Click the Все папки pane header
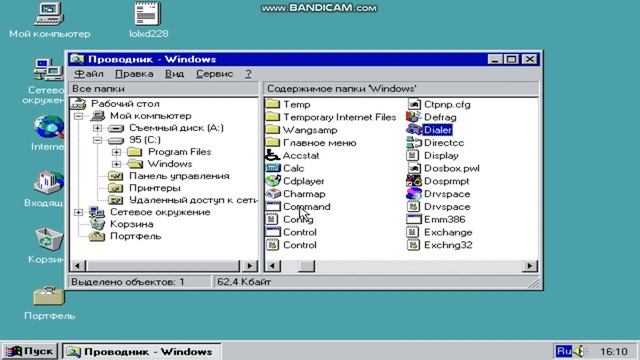The width and height of the screenshot is (640, 360). pyautogui.click(x=164, y=89)
